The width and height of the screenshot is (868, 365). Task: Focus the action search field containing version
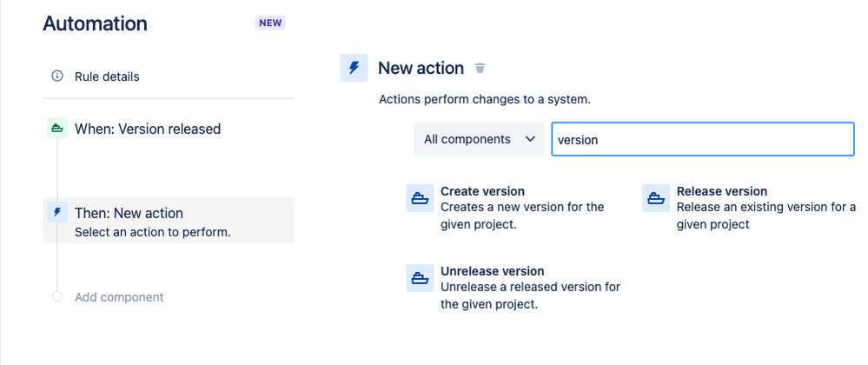click(702, 139)
